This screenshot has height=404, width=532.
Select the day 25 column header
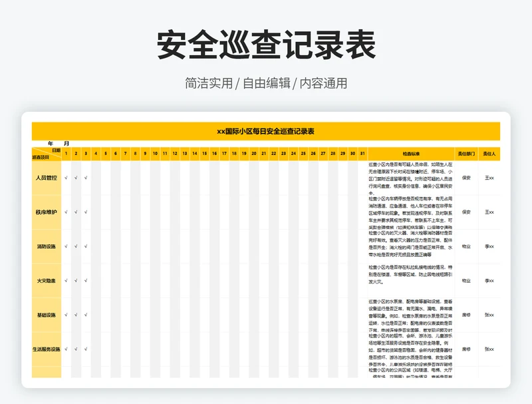point(303,154)
